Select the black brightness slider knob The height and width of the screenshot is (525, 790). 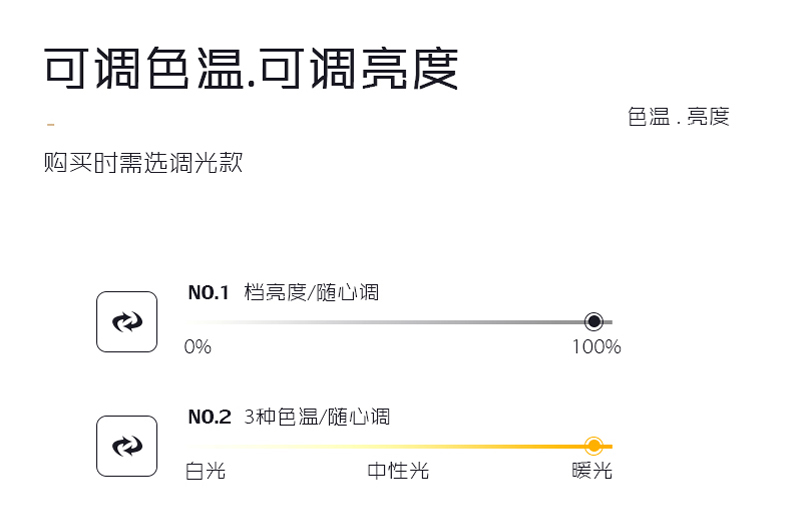click(x=594, y=321)
